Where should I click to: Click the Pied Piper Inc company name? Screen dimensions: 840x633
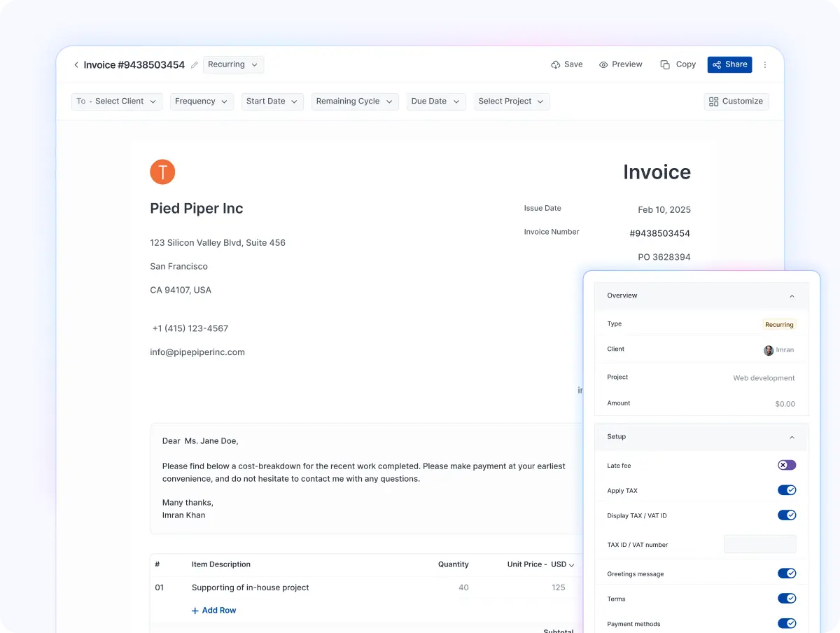tap(197, 209)
